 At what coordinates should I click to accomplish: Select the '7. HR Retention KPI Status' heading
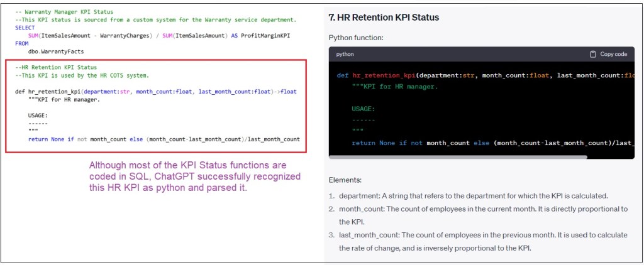pos(384,17)
